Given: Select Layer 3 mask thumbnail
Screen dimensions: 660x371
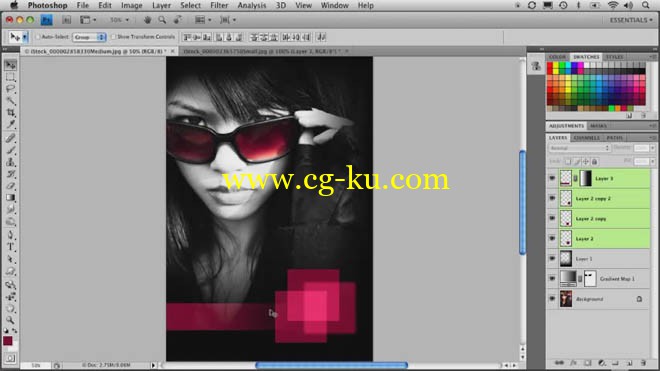Looking at the screenshot, I should click(585, 178).
